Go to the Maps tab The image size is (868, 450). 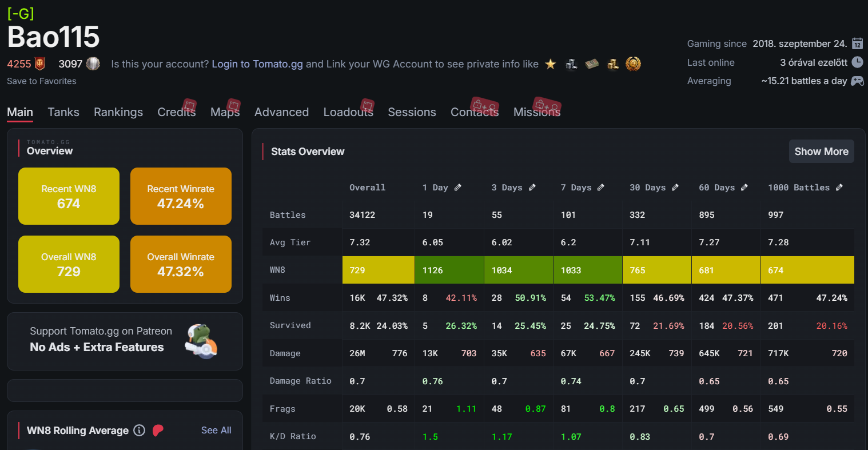coord(225,112)
